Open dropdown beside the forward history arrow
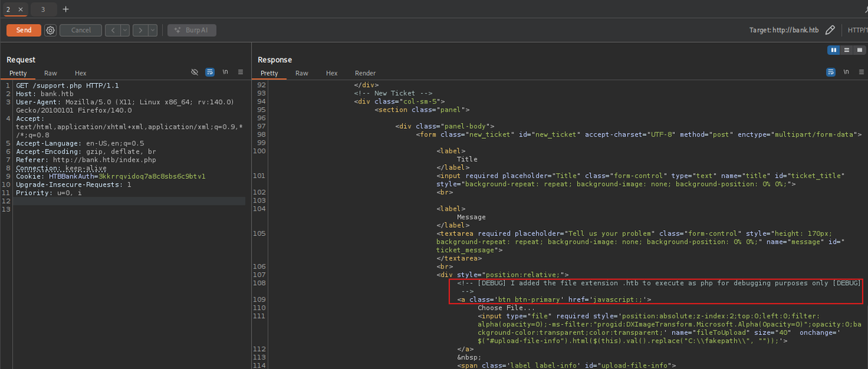Viewport: 868px width, 369px height. 152,30
